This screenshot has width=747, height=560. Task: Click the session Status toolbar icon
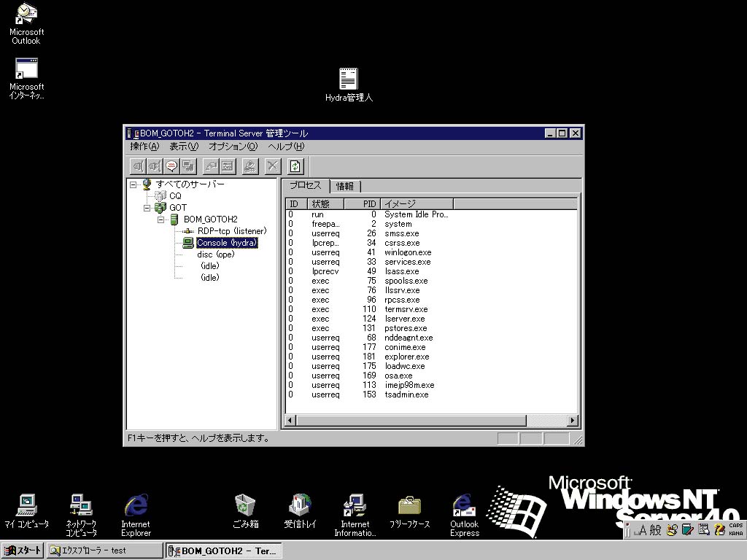[x=228, y=166]
